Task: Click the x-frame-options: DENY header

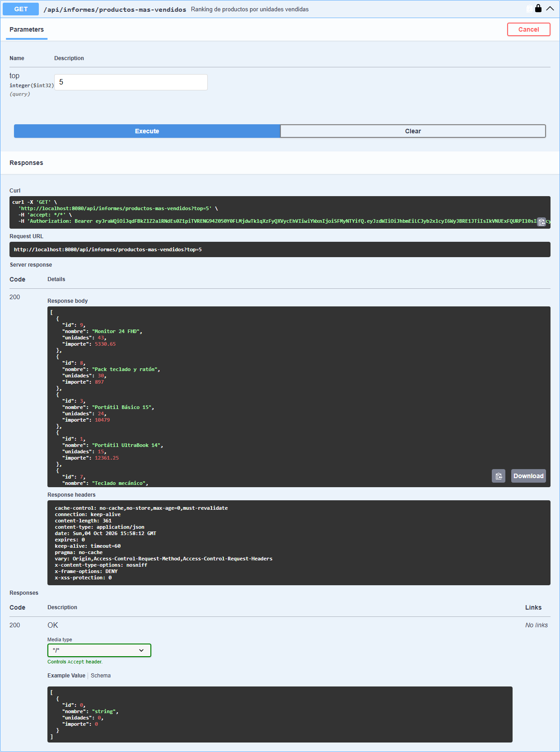Action: pos(86,571)
